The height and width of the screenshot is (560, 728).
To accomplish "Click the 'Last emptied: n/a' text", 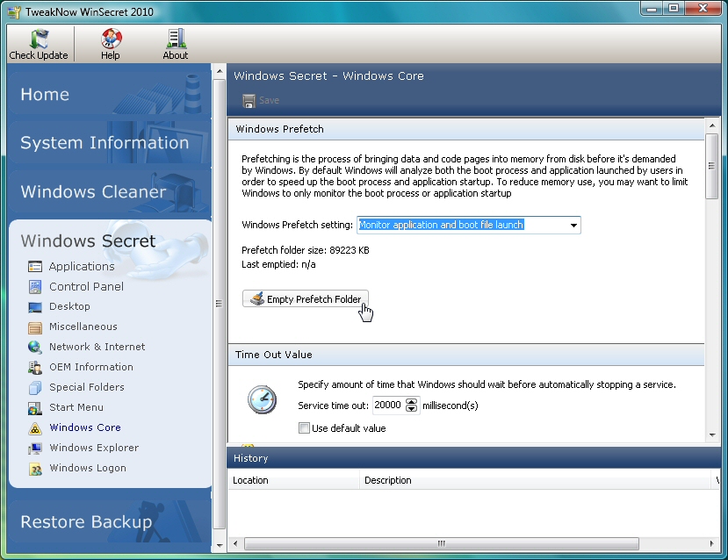I will coord(278,264).
